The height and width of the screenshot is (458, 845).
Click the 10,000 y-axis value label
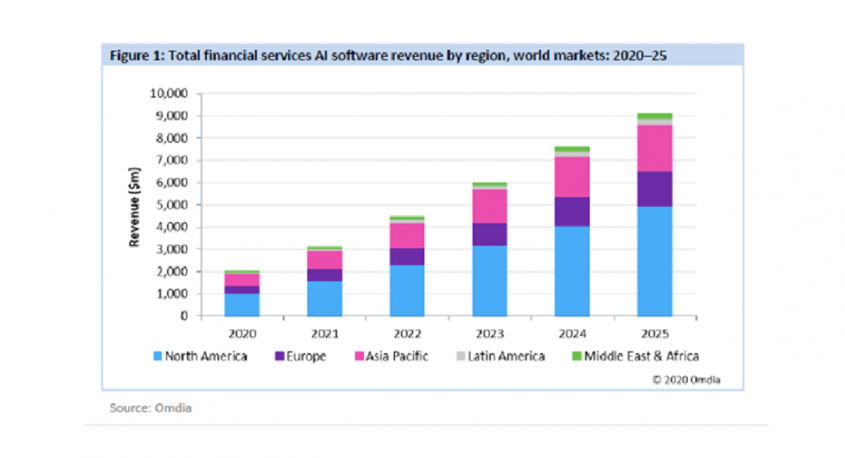pyautogui.click(x=169, y=94)
